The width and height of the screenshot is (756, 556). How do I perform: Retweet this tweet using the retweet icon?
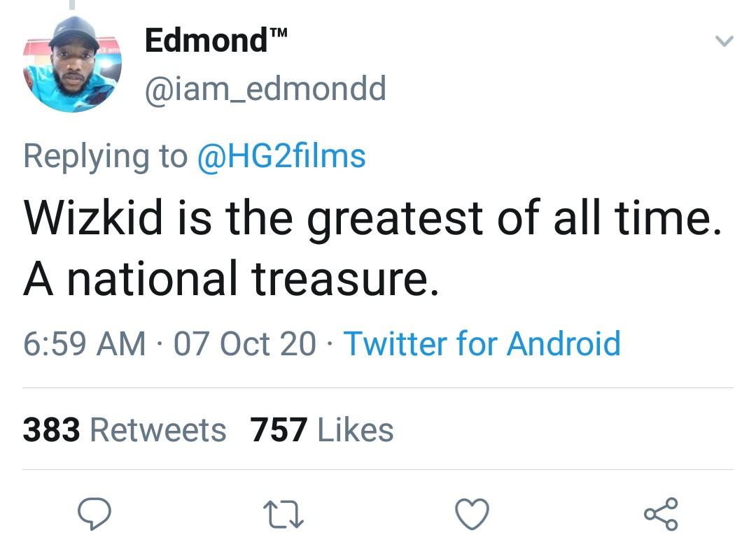(283, 515)
